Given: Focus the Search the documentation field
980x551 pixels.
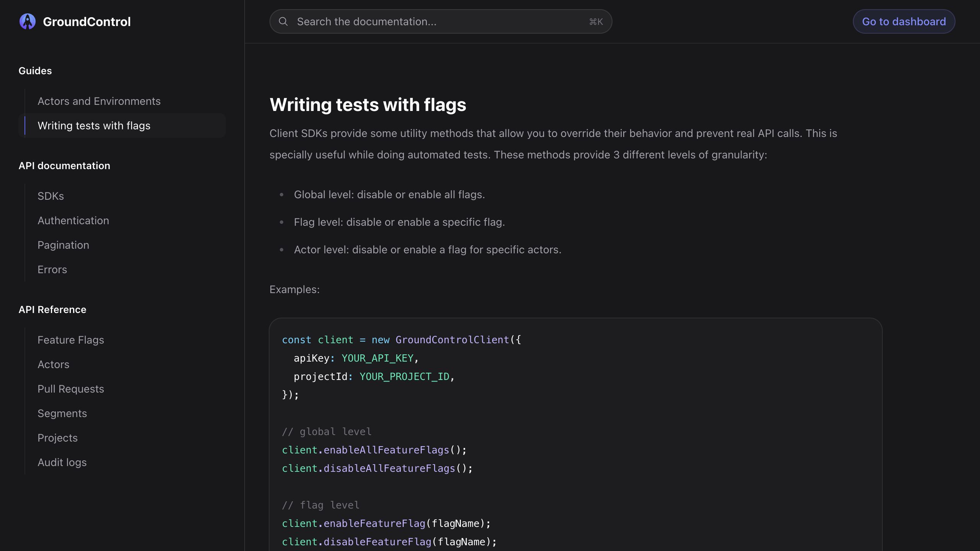Looking at the screenshot, I should tap(441, 21).
